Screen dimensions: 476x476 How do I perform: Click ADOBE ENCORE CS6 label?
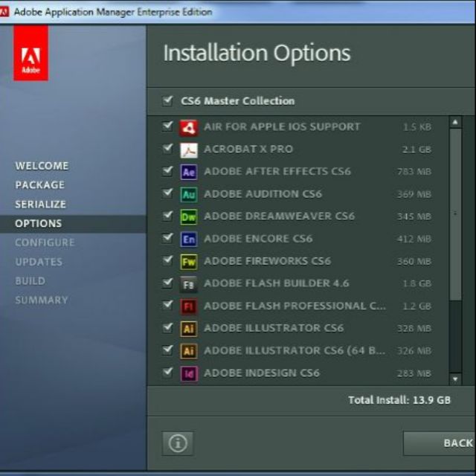tap(258, 239)
